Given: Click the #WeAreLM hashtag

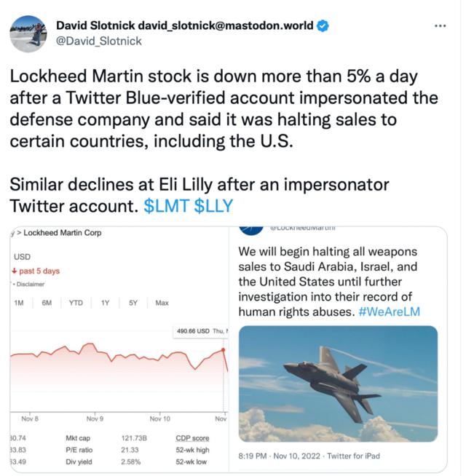Looking at the screenshot, I should click(389, 312).
